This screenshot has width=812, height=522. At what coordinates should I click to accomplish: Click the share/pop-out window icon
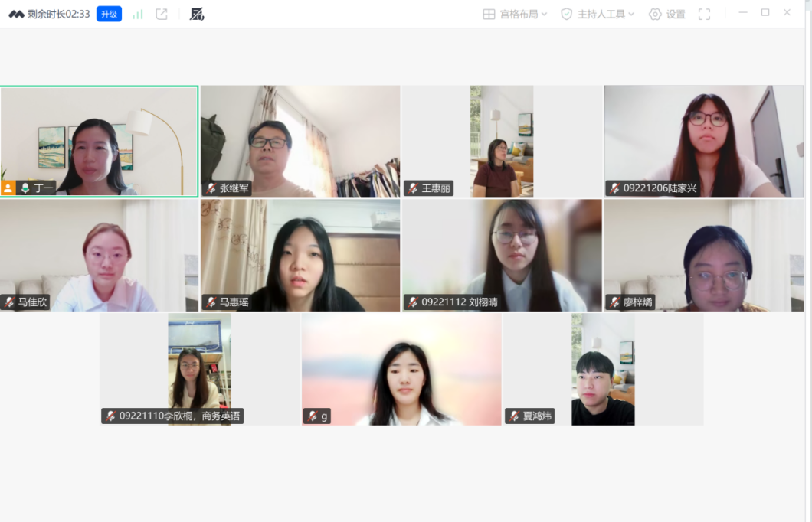tap(162, 14)
